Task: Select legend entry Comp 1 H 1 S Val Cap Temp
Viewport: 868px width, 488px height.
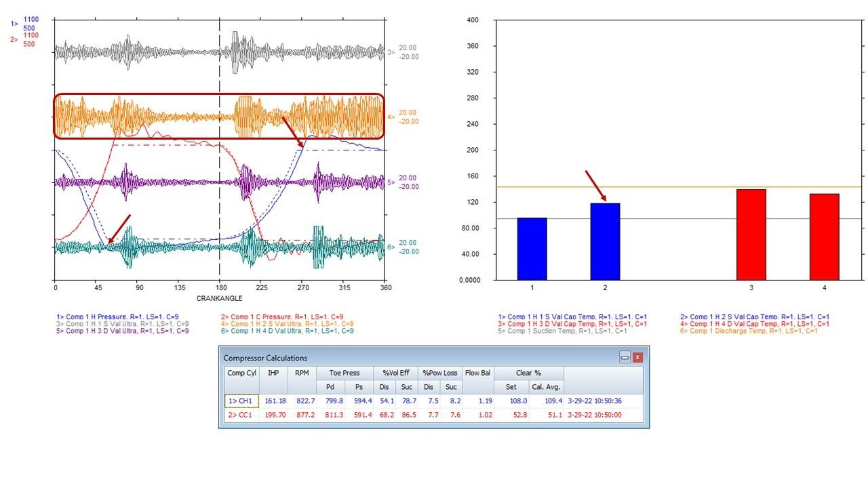Action: pyautogui.click(x=572, y=317)
